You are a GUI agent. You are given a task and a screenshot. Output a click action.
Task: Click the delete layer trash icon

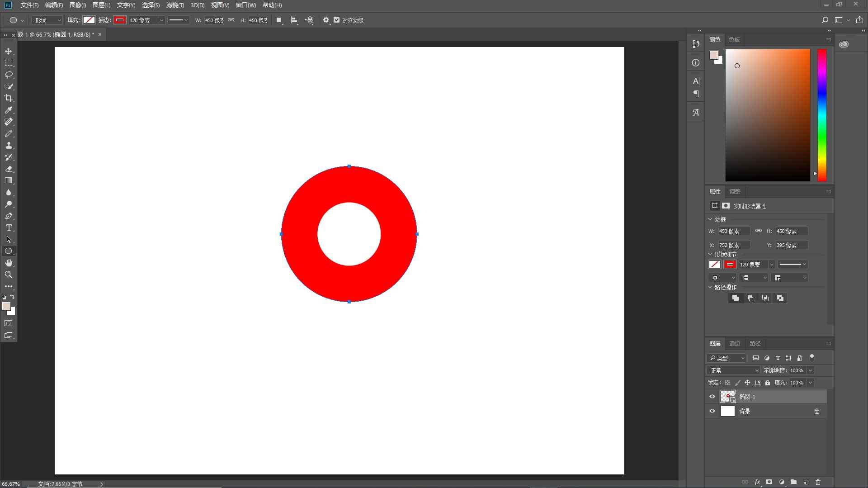pos(818,482)
